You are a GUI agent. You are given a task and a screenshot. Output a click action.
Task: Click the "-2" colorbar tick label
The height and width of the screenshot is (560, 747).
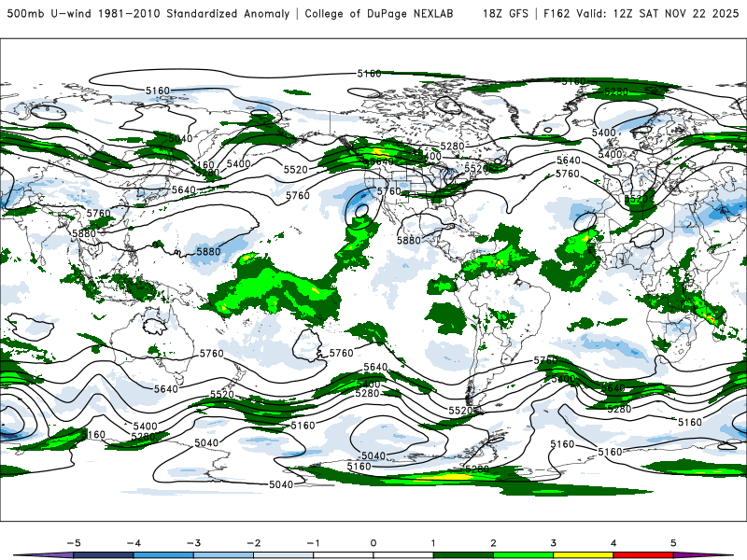(x=253, y=543)
